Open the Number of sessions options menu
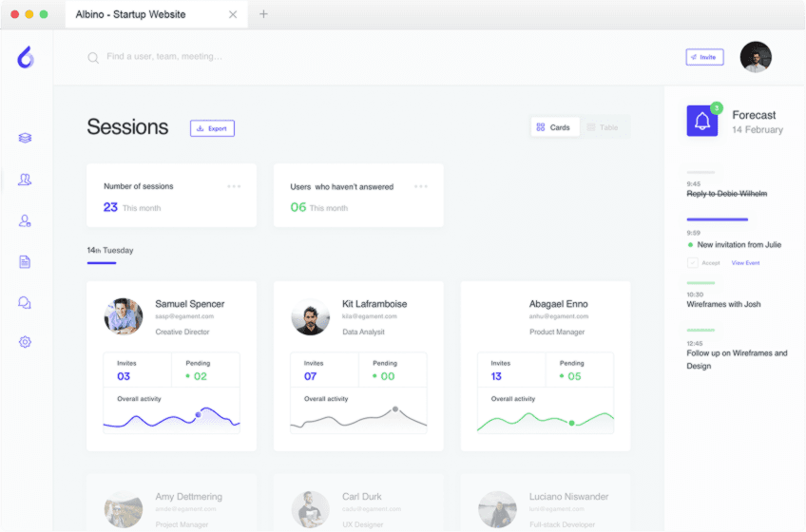The width and height of the screenshot is (806, 532). [x=234, y=186]
